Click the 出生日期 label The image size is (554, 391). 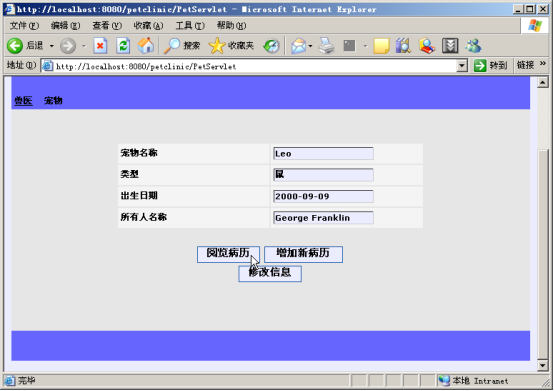pos(139,195)
